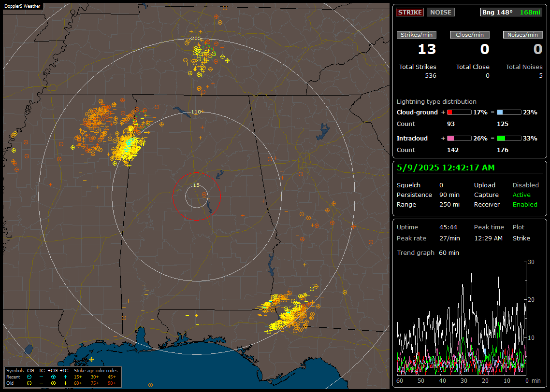Click the 33% Intracloud percentage
This screenshot has width=550, height=392.
[530, 139]
